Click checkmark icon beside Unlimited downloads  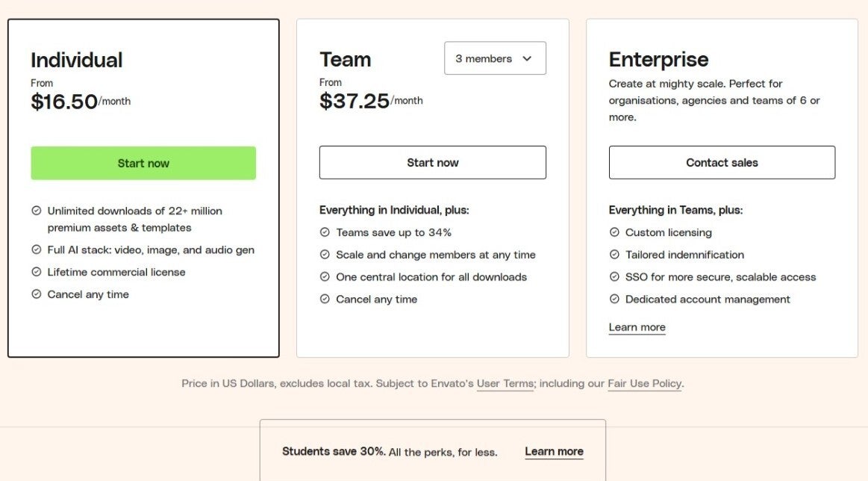coord(37,211)
